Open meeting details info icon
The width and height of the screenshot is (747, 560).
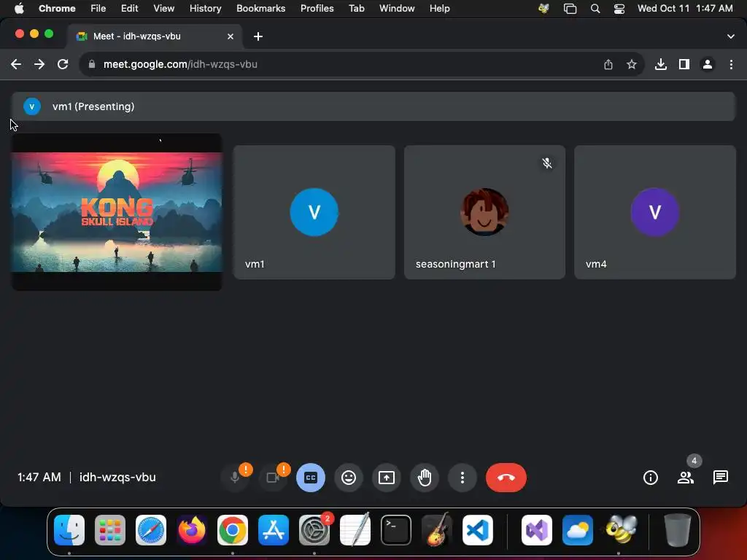[x=650, y=477]
